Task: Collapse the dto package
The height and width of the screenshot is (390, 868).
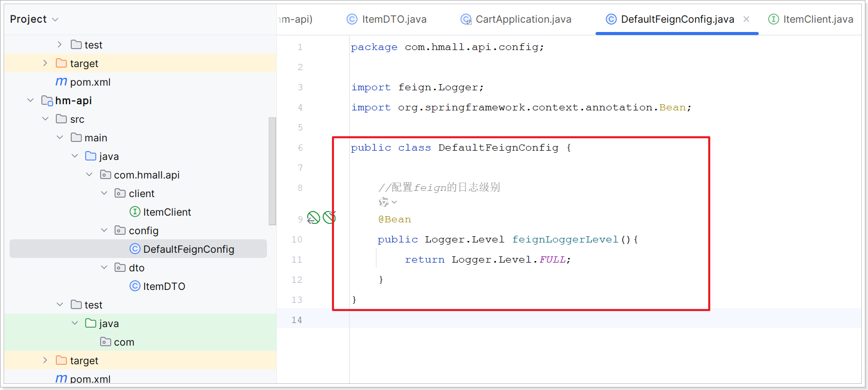Action: coord(104,268)
